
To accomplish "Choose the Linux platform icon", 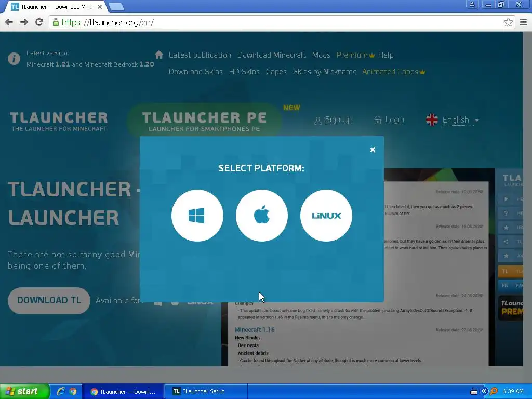I will pyautogui.click(x=326, y=216).
